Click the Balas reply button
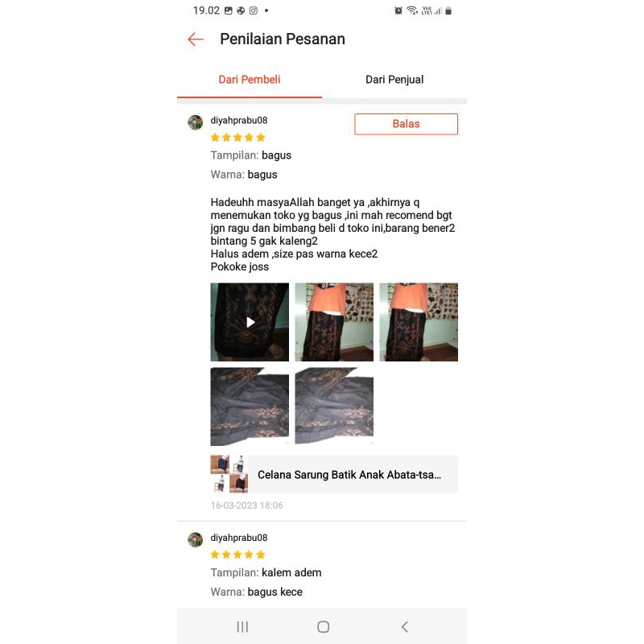The image size is (644, 644). click(x=406, y=124)
